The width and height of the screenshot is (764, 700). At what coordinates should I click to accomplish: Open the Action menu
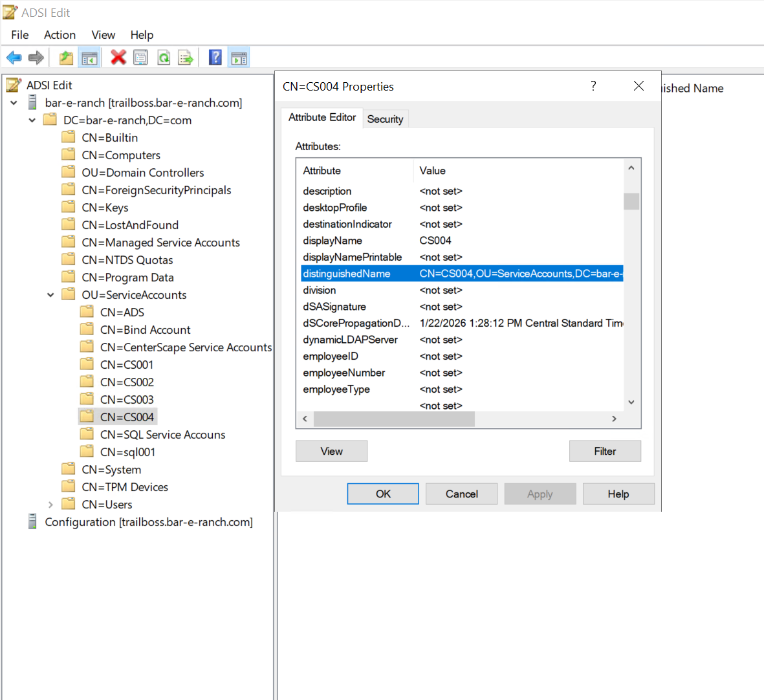60,35
